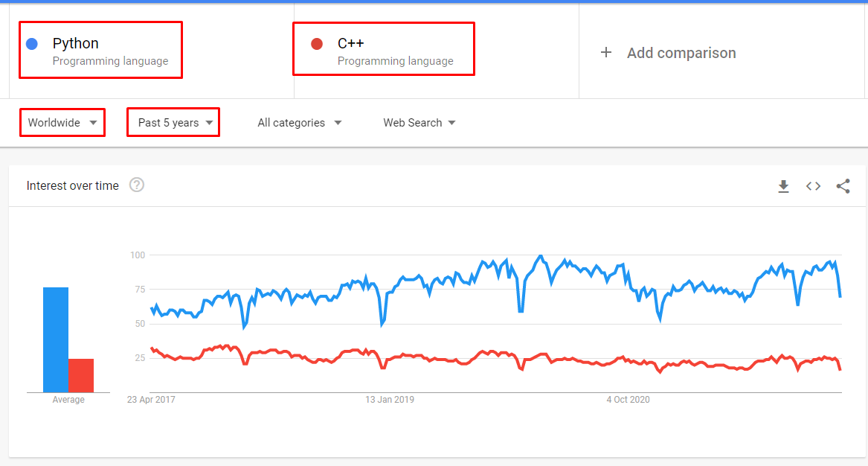Click the blue Python trend line peak
Image resolution: width=868 pixels, height=466 pixels.
tap(540, 255)
